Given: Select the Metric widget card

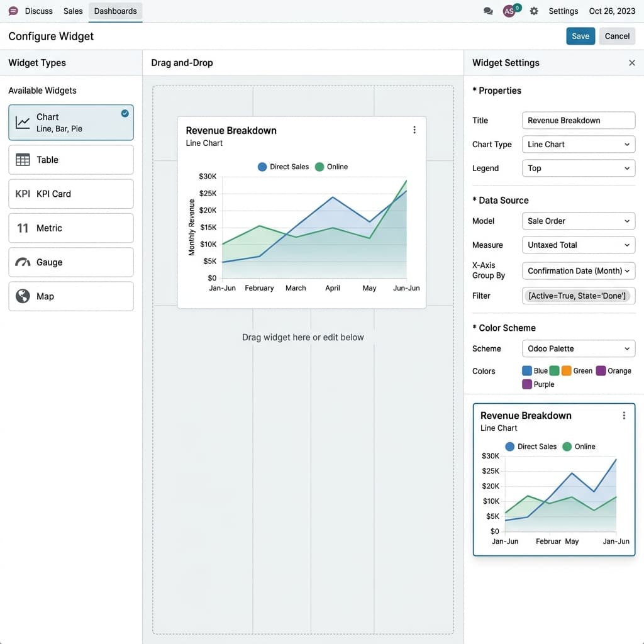Looking at the screenshot, I should point(71,228).
